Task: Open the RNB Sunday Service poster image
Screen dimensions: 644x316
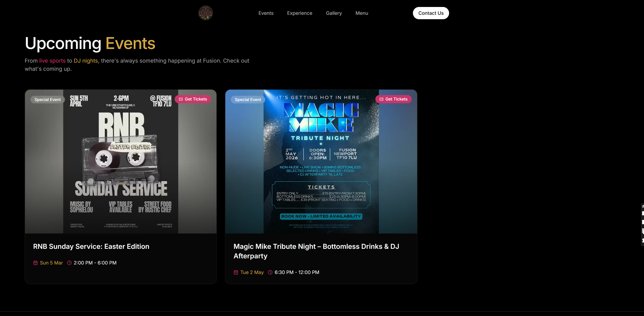Action: point(120,161)
